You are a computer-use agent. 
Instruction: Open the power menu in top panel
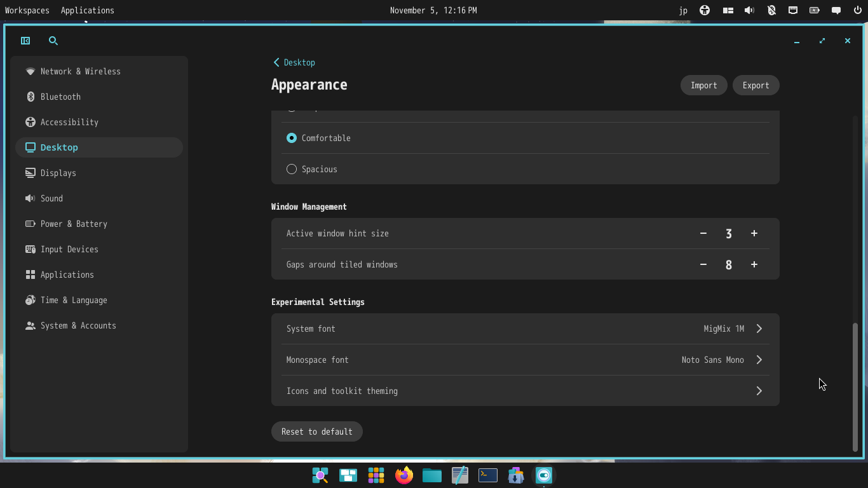coord(857,10)
